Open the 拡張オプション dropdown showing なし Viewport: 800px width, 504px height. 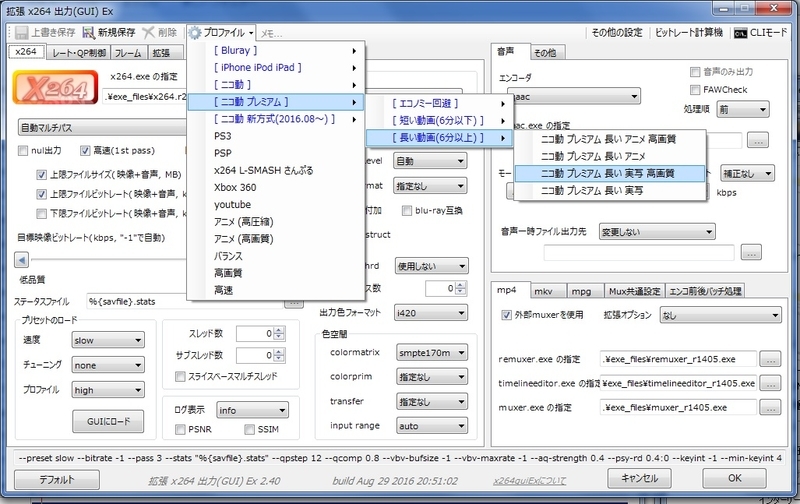(x=720, y=316)
